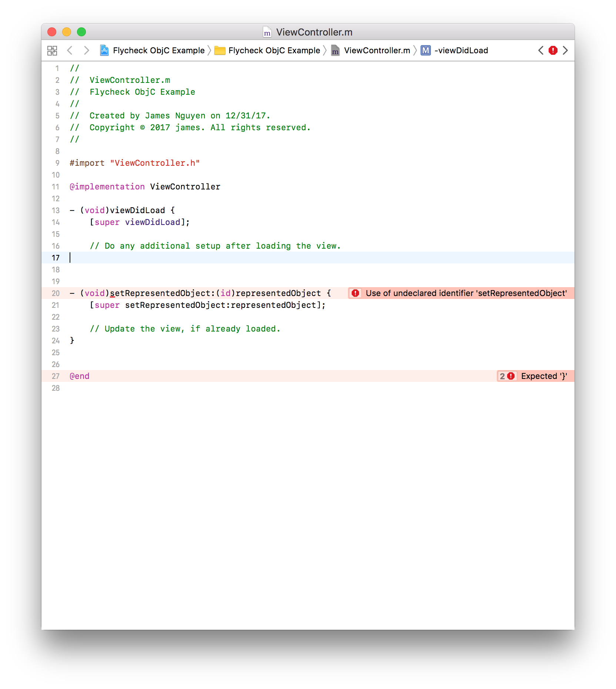Click [super viewDidLoad] call on line 14
Viewport: 616px width, 689px height.
140,222
